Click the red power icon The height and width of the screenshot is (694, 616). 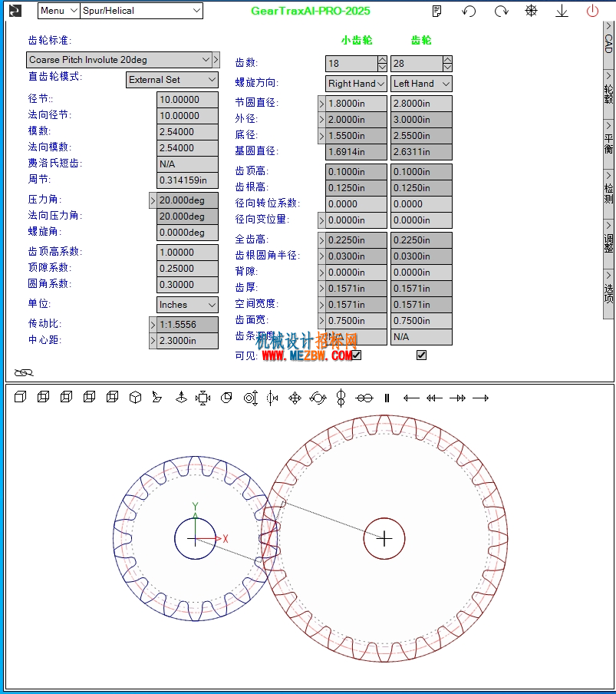pyautogui.click(x=592, y=11)
